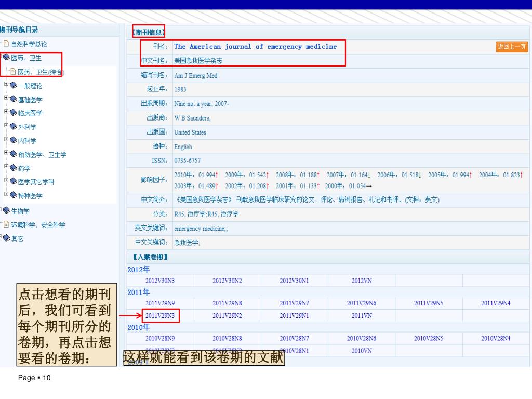Click book icon beside 预防医学、卫生学

pyautogui.click(x=13, y=154)
